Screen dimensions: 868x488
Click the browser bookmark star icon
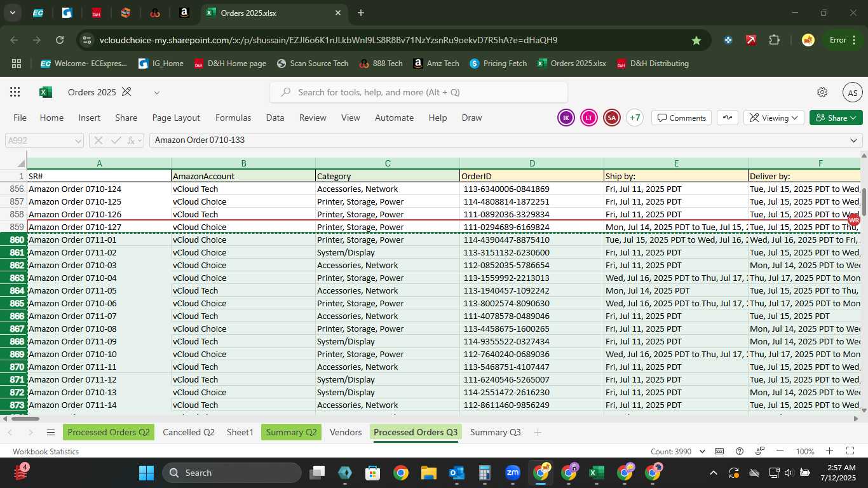[696, 40]
